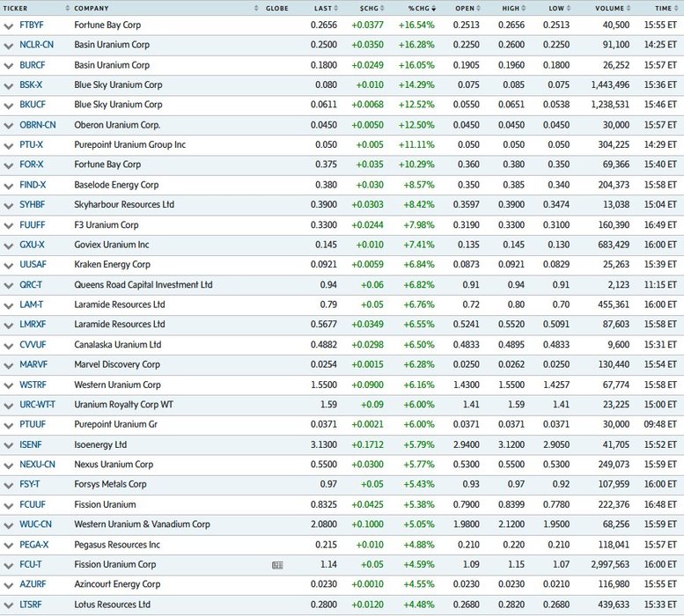
Task: Expand the OBRN-CN row chevron
Action: (x=8, y=126)
